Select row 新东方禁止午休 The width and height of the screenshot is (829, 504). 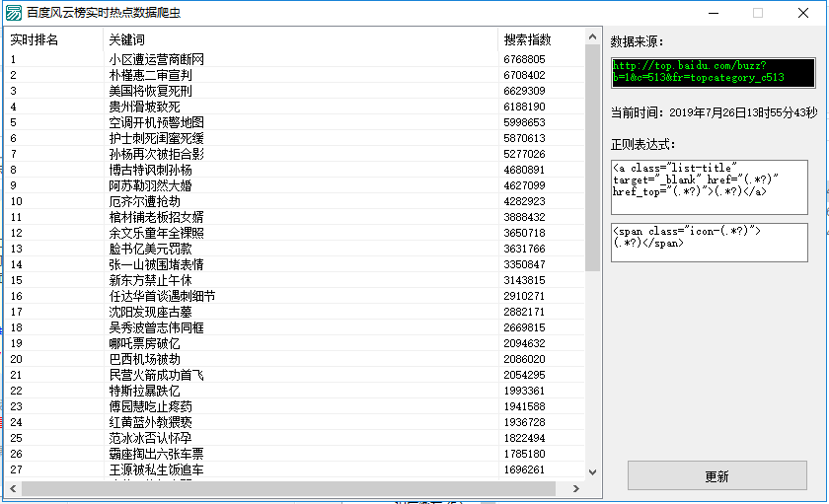pyautogui.click(x=294, y=280)
